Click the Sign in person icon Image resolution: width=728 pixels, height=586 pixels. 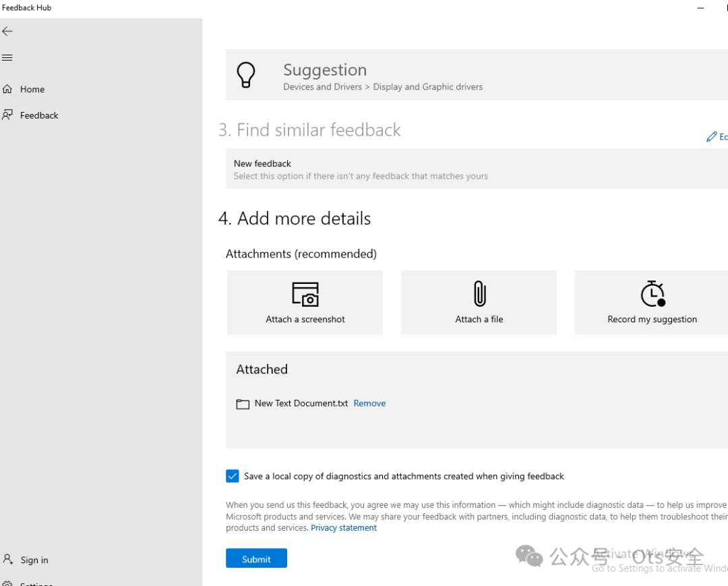pos(8,559)
